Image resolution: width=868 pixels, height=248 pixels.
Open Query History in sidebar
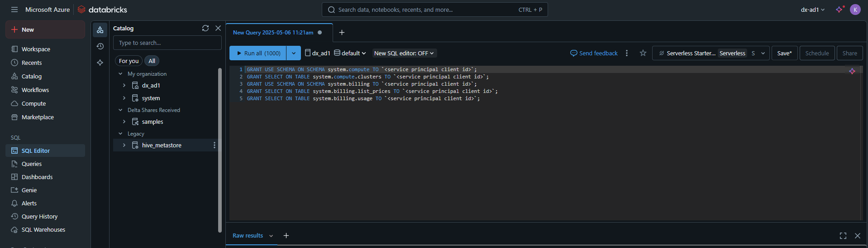[x=39, y=216]
